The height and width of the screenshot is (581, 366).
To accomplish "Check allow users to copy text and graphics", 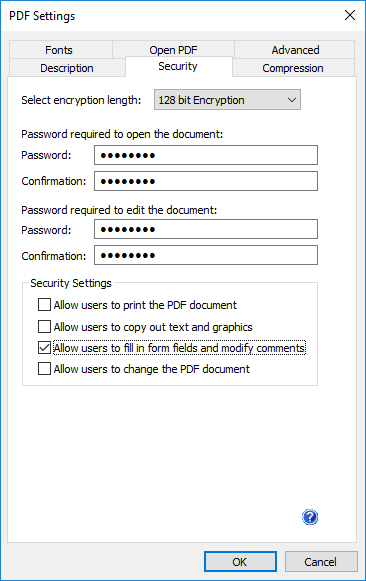I will coord(44,326).
